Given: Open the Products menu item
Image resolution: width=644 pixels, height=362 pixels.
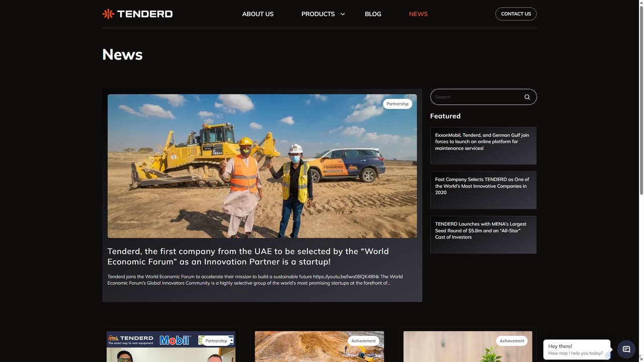Looking at the screenshot, I should point(318,14).
